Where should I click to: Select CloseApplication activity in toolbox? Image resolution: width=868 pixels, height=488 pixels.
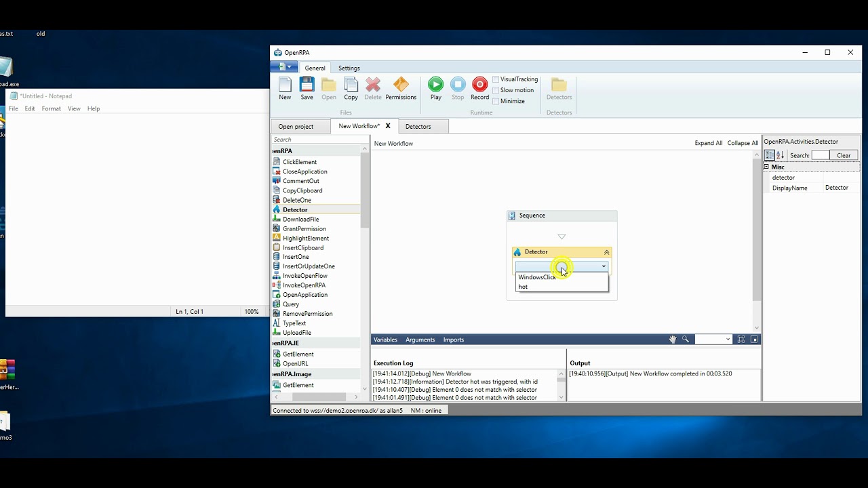[304, 171]
